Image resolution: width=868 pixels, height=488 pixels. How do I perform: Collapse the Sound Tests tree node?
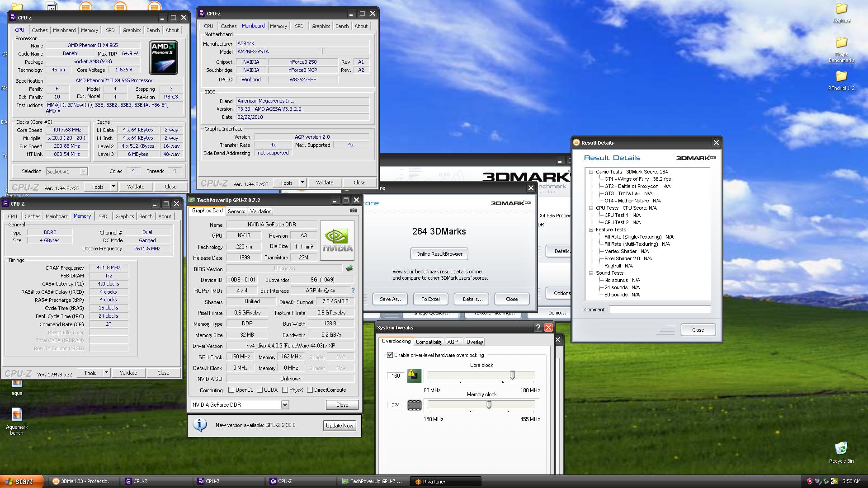[x=590, y=273]
